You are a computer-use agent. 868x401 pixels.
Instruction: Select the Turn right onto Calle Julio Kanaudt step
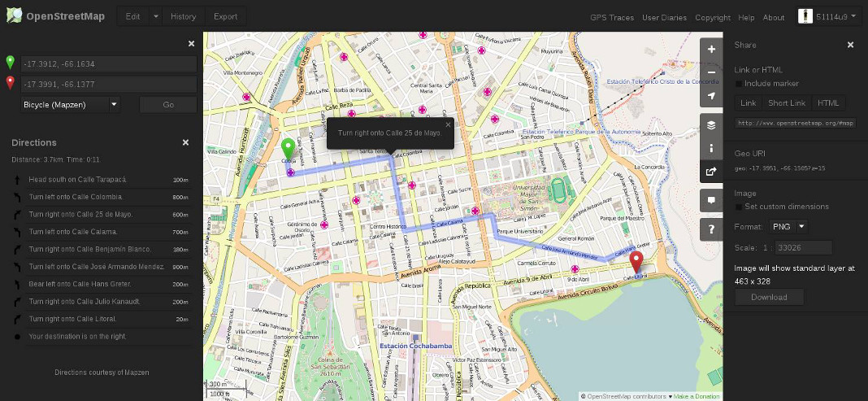pyautogui.click(x=102, y=302)
